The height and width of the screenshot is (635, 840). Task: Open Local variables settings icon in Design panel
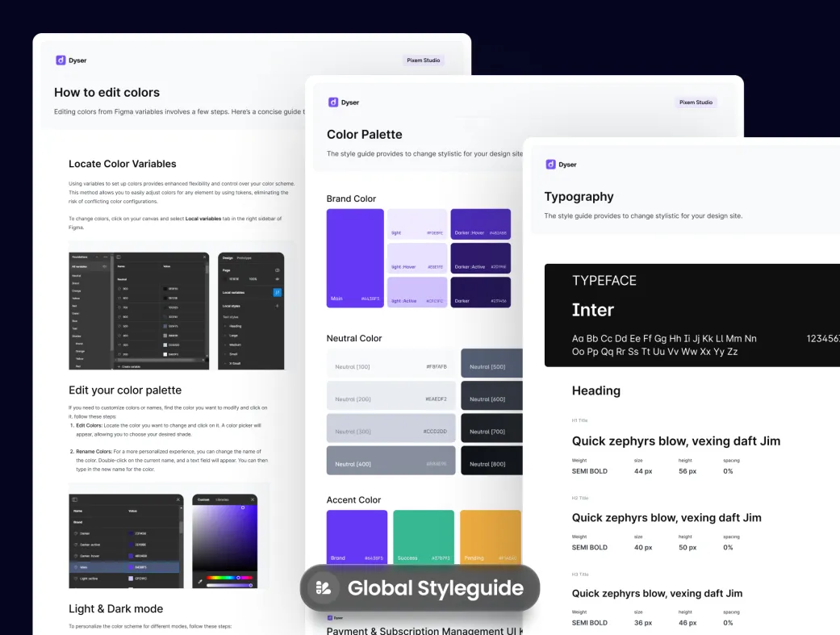pyautogui.click(x=278, y=292)
